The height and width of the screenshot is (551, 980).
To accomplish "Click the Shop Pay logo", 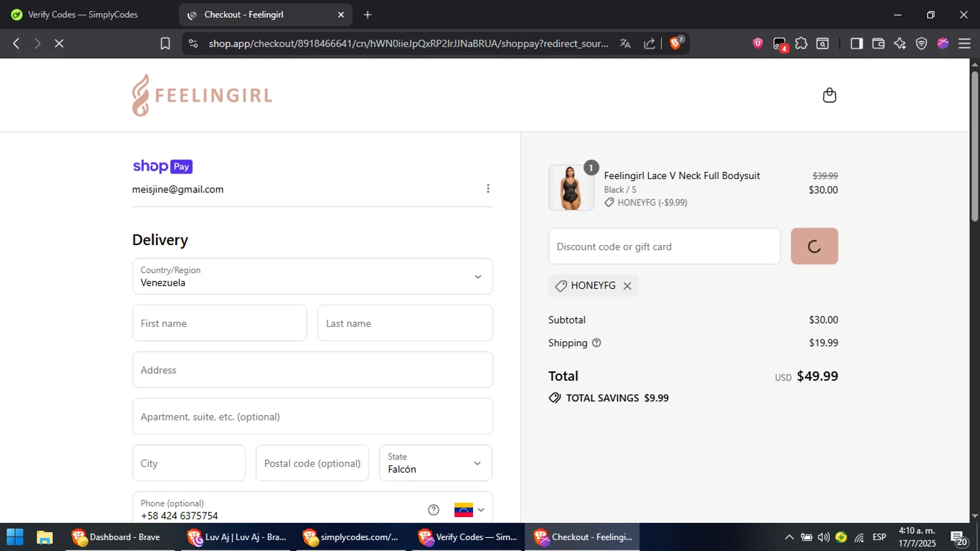I will 163,167.
